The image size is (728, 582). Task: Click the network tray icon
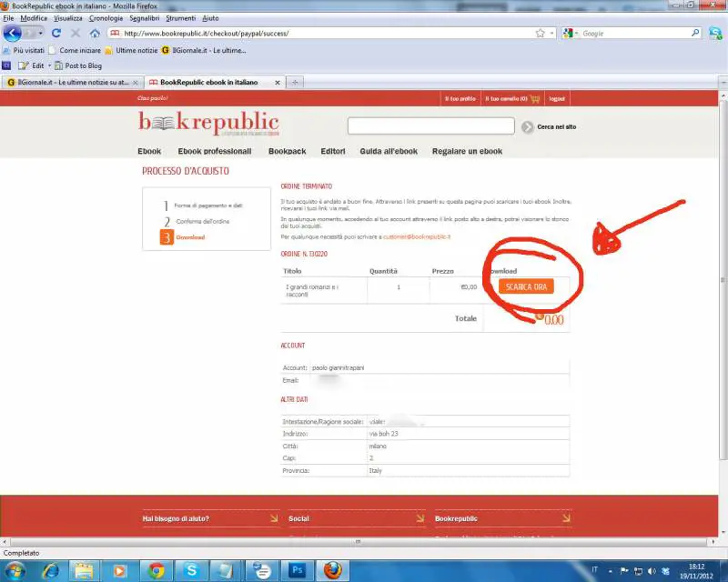639,571
